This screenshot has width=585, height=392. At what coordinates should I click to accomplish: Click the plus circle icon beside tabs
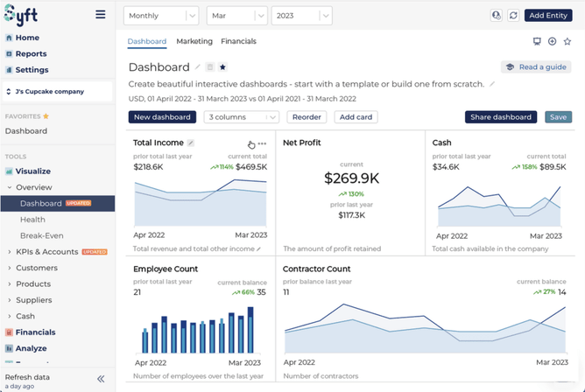[x=552, y=42]
